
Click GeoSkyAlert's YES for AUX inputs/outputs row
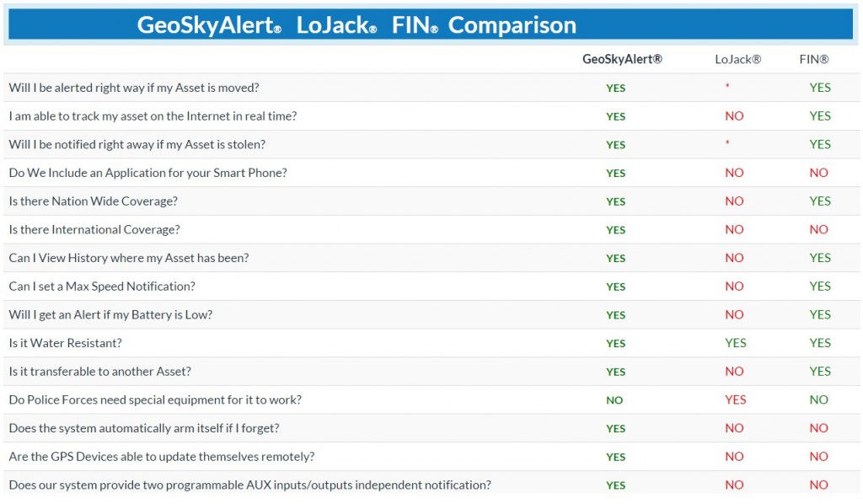coord(615,485)
